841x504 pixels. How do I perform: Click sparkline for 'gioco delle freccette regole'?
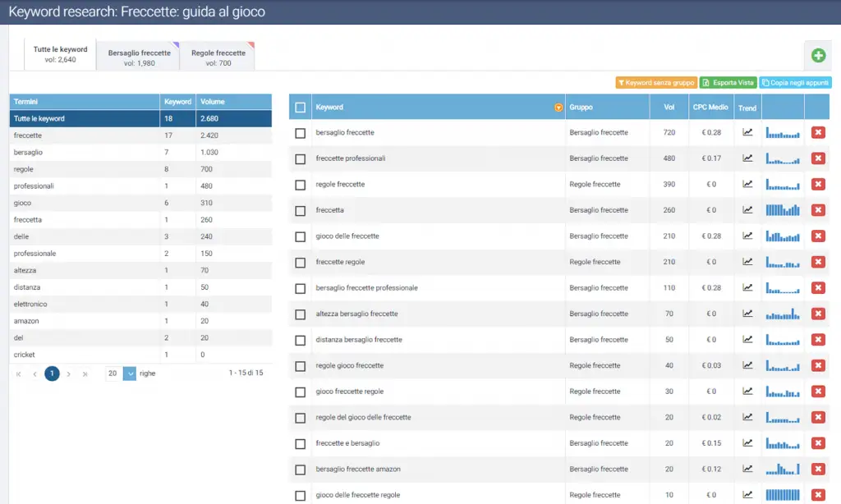coord(783,495)
